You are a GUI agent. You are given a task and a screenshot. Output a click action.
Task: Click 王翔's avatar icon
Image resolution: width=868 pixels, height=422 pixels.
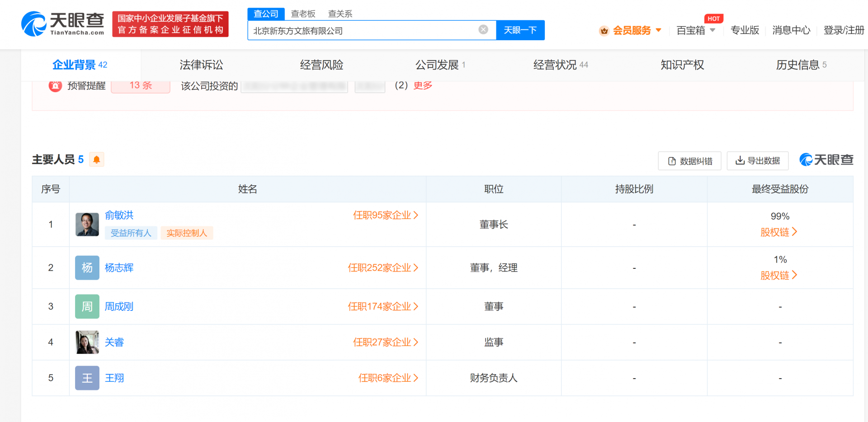[x=87, y=378]
